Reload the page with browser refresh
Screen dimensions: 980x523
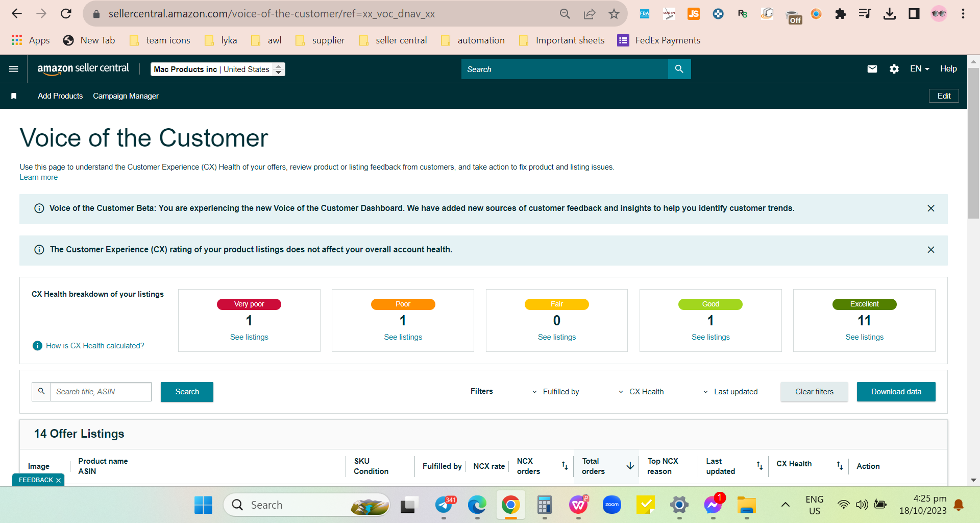(66, 14)
